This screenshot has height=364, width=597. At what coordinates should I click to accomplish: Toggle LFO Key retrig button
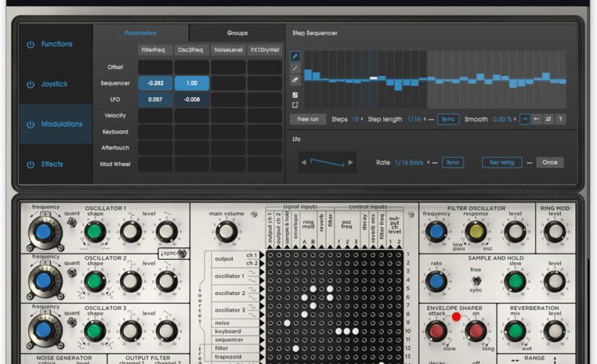[x=502, y=162]
